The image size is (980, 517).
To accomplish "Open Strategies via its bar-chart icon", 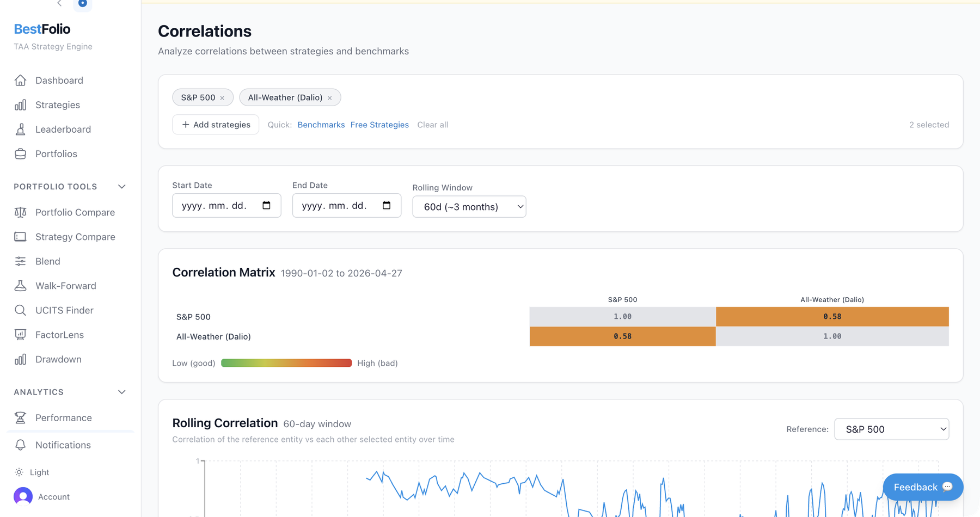I will tap(20, 105).
